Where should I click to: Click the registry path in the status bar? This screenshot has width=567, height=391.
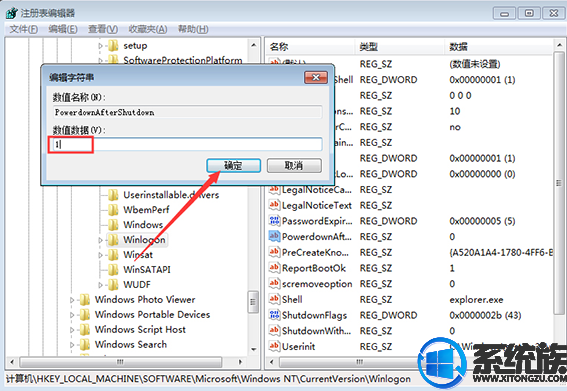tap(208, 379)
